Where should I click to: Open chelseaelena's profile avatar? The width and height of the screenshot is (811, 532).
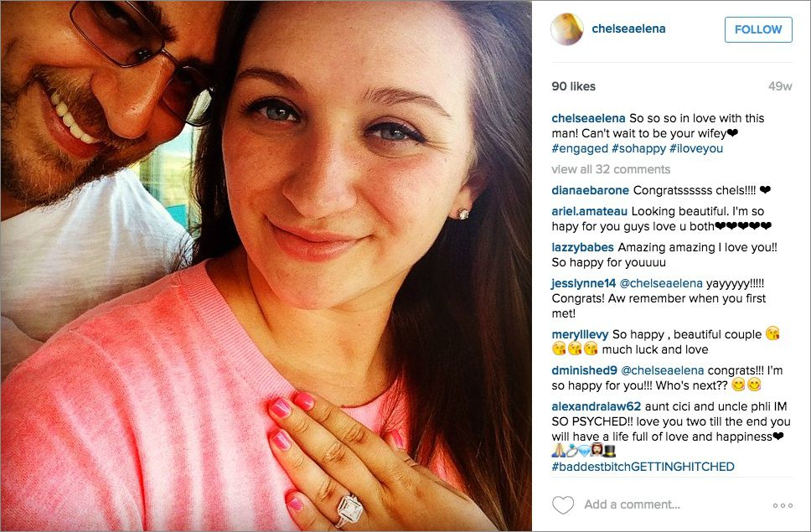(x=567, y=29)
